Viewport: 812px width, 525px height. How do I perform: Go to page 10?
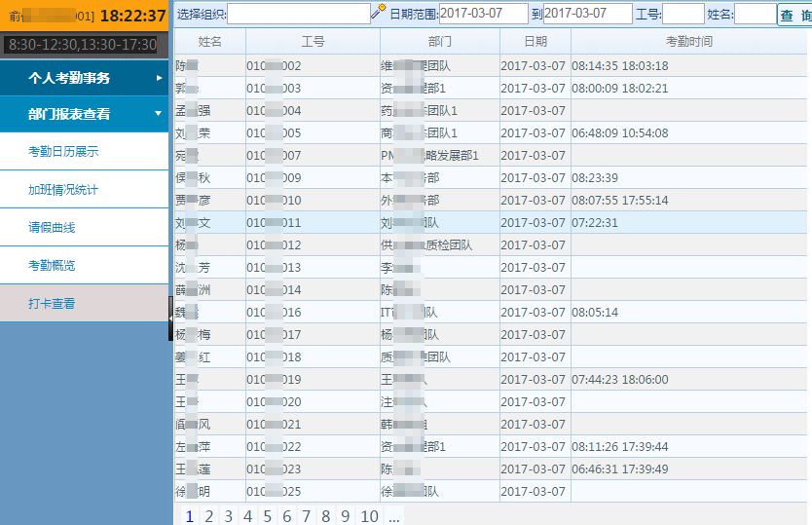[369, 516]
